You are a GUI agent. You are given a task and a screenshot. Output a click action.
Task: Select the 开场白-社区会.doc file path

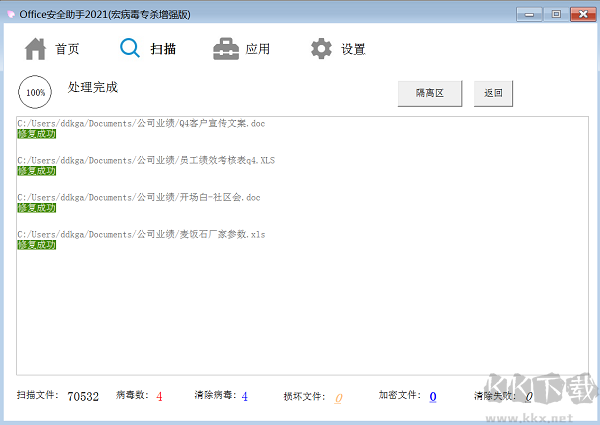click(139, 197)
